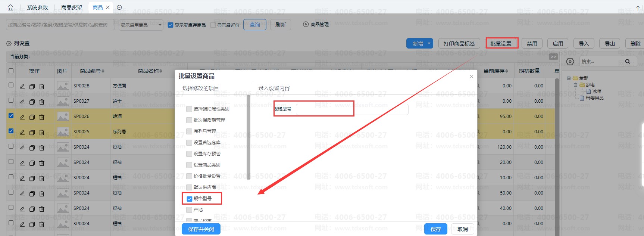Viewport: 644px width, 236px height.
Task: Click product image thumbnail for SP0025
Action: (x=63, y=132)
